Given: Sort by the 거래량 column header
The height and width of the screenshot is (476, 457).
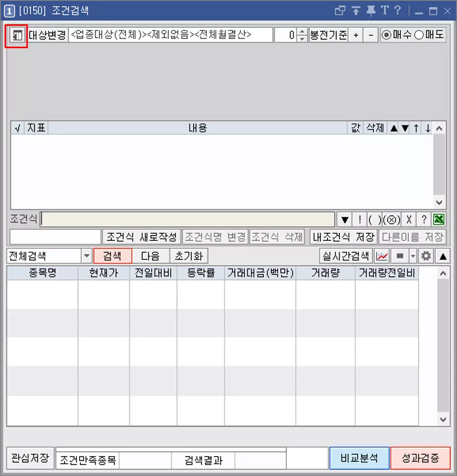Looking at the screenshot, I should click(325, 273).
